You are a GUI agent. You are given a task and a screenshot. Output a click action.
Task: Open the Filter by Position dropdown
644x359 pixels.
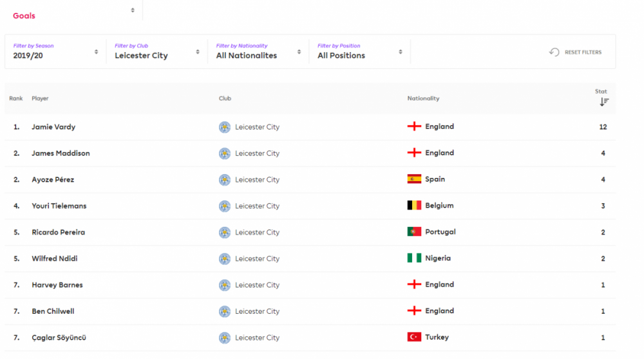click(360, 52)
